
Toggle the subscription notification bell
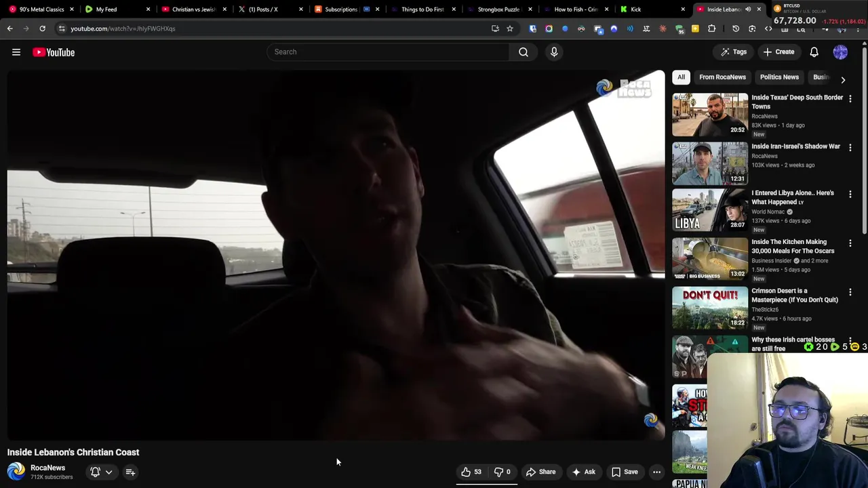95,472
